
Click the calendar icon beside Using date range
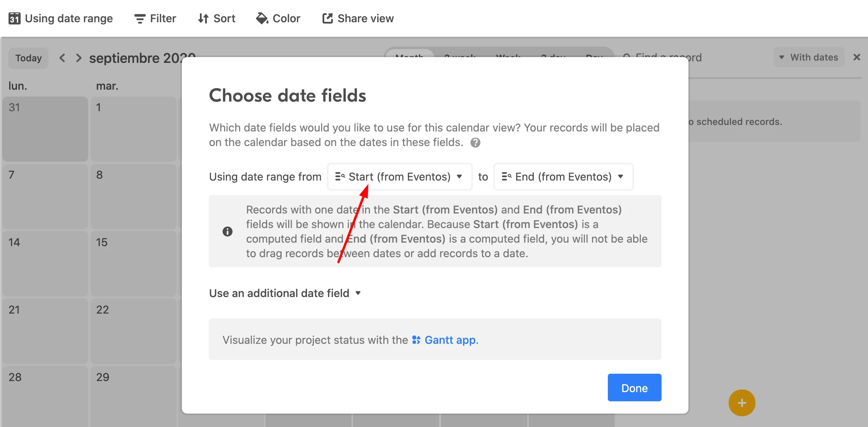coord(15,18)
